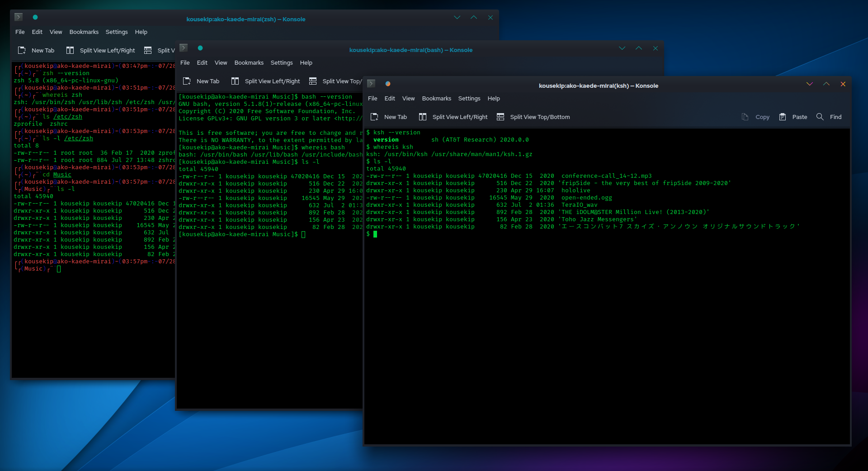Viewport: 868px width, 471px height.
Task: Click Split View Top/Bottom icon in ksh window
Action: pyautogui.click(x=500, y=117)
